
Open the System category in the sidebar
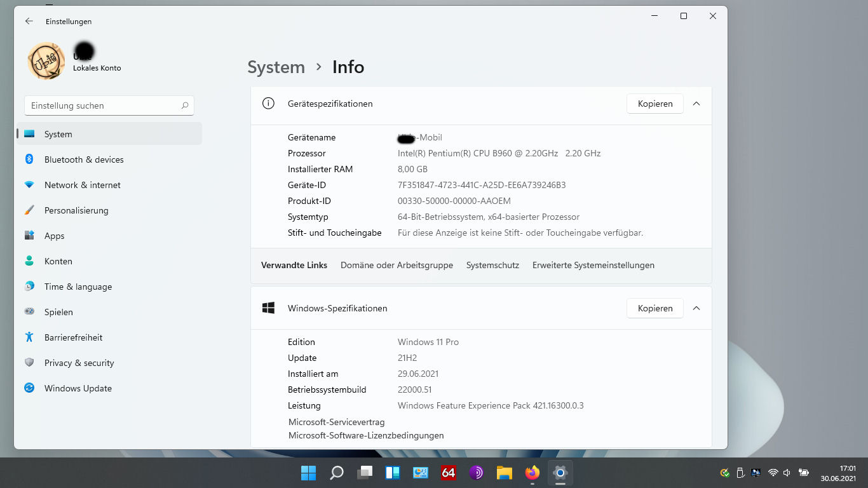(x=109, y=134)
